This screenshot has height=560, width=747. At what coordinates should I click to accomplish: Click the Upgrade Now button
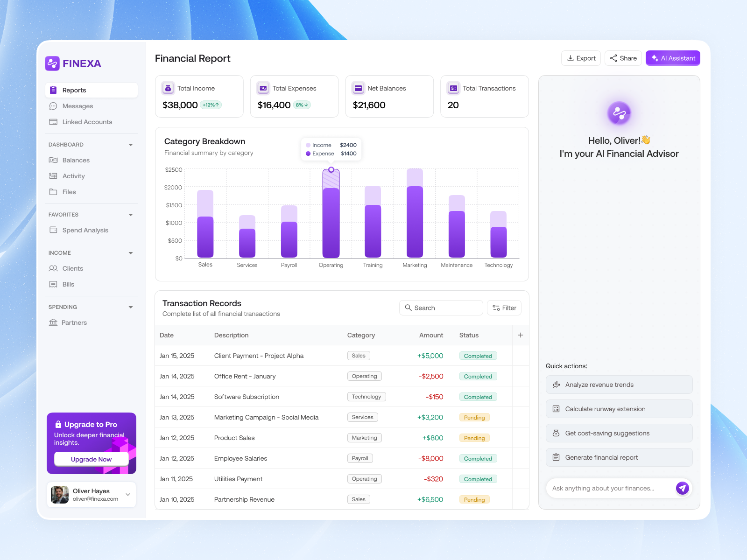point(91,459)
